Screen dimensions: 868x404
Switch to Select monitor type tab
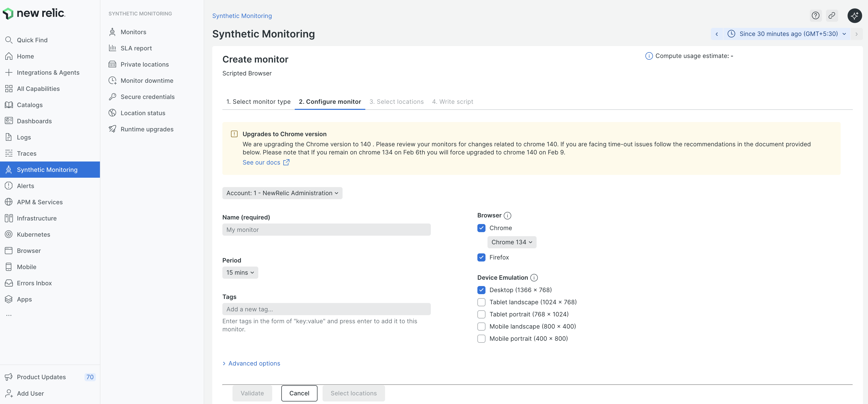tap(258, 102)
